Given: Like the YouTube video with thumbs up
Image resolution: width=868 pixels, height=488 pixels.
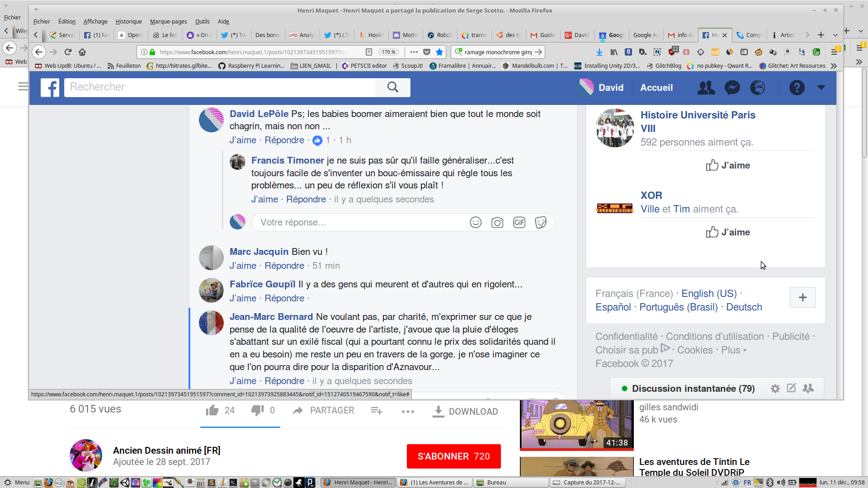Looking at the screenshot, I should click(x=212, y=410).
